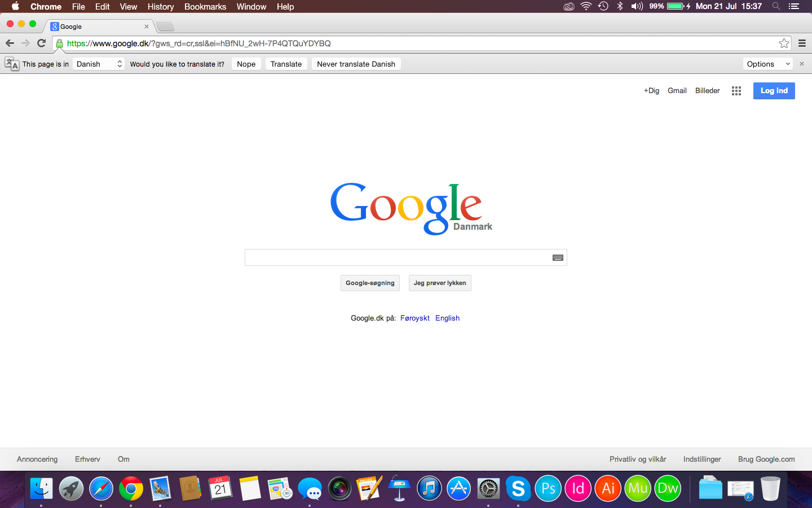Image resolution: width=812 pixels, height=508 pixels.
Task: Open the Billeder link
Action: 708,90
